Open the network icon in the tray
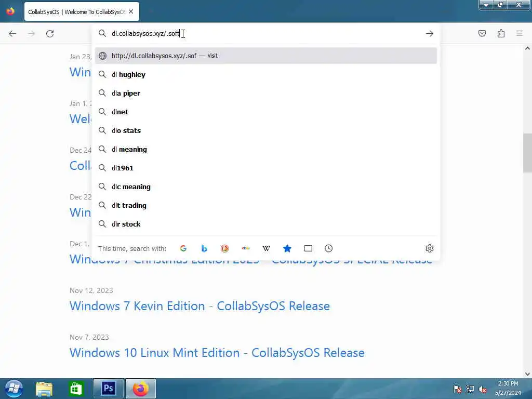Image resolution: width=532 pixels, height=399 pixels. point(470,389)
